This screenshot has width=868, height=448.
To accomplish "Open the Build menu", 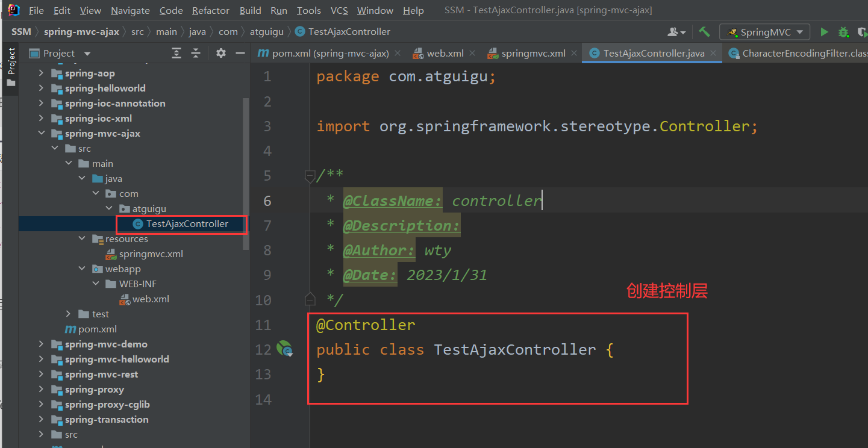I will (250, 10).
